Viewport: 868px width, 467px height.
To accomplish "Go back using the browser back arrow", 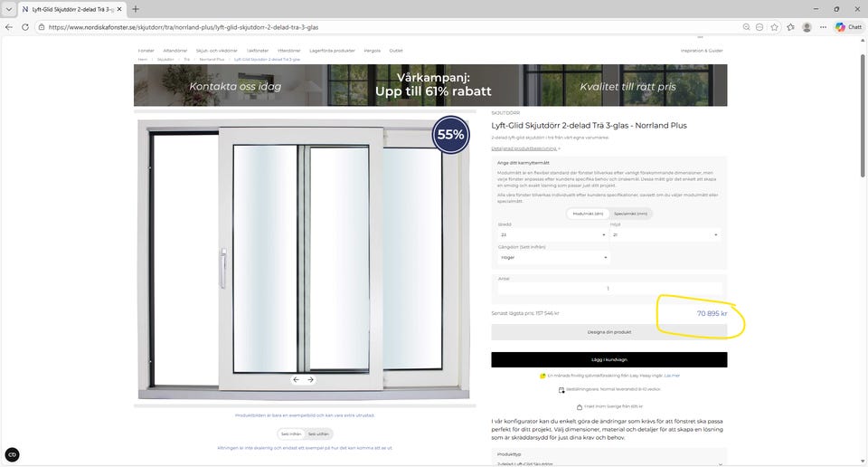I will (9, 26).
